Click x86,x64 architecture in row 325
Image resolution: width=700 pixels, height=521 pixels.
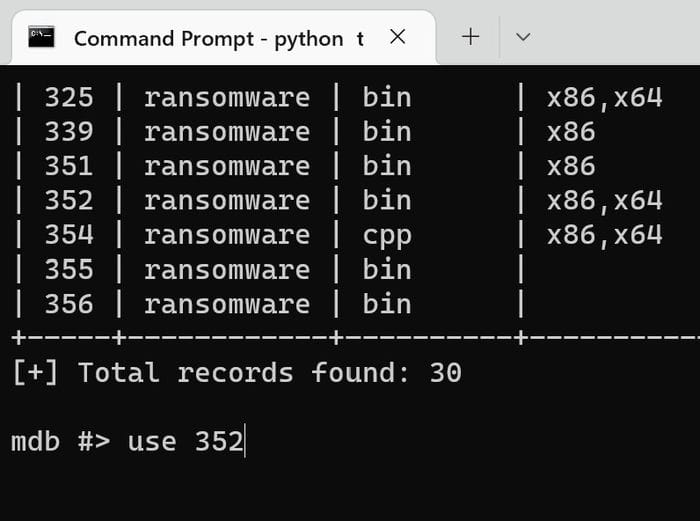coord(604,97)
